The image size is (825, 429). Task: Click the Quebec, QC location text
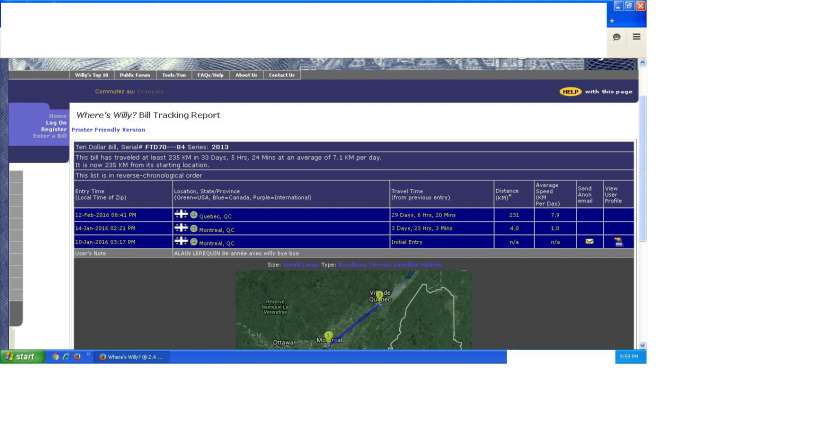[215, 216]
